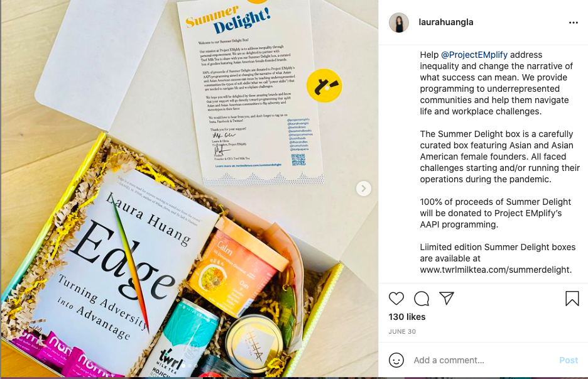
Task: Advance to next photo with arrow chevron
Action: tap(363, 189)
